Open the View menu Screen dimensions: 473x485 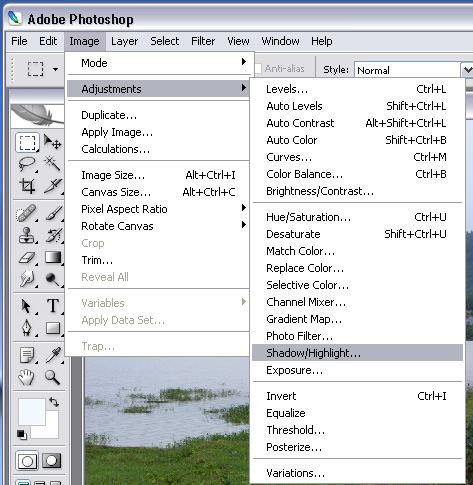[x=238, y=41]
